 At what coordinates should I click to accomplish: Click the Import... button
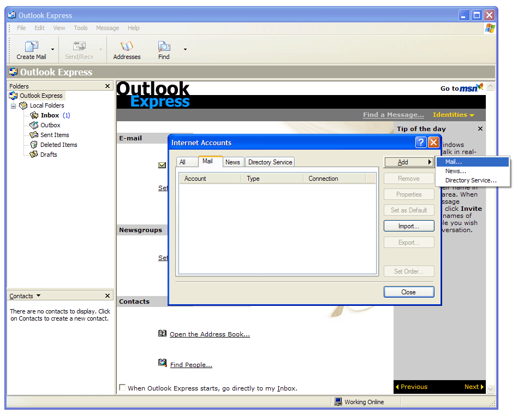(x=409, y=226)
